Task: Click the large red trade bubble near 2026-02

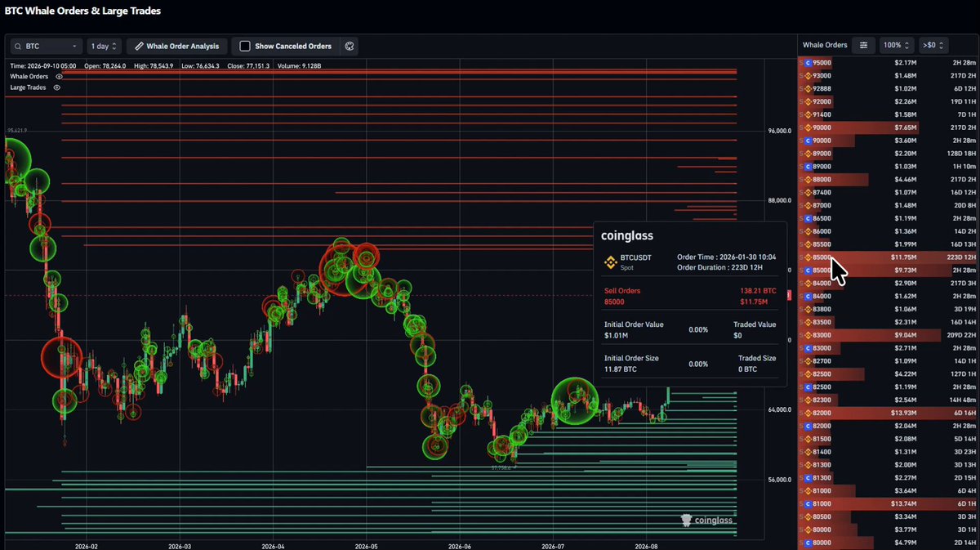Action: coord(61,359)
